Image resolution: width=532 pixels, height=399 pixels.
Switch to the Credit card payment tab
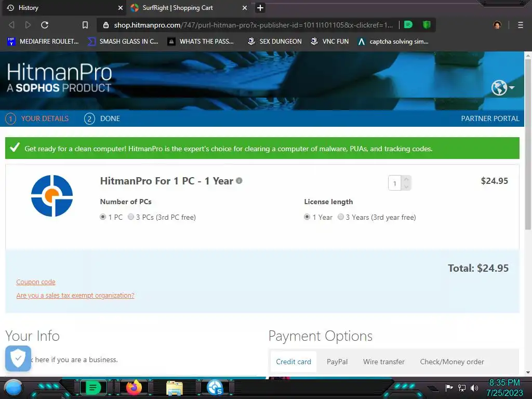(x=294, y=362)
